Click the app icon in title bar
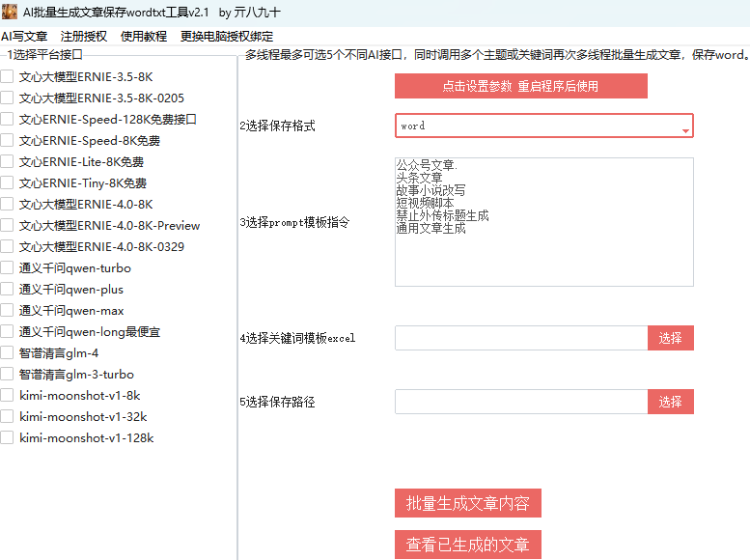Screen dimensions: 750x560 tap(10, 13)
